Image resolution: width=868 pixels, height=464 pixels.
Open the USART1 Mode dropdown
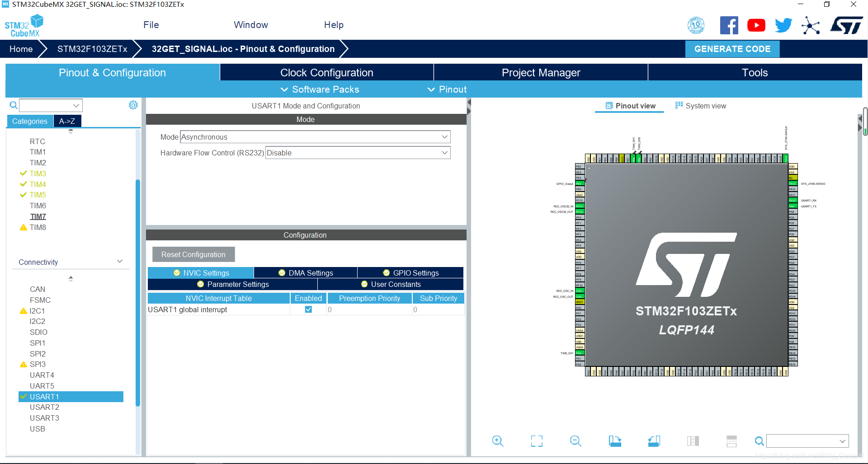(x=315, y=137)
